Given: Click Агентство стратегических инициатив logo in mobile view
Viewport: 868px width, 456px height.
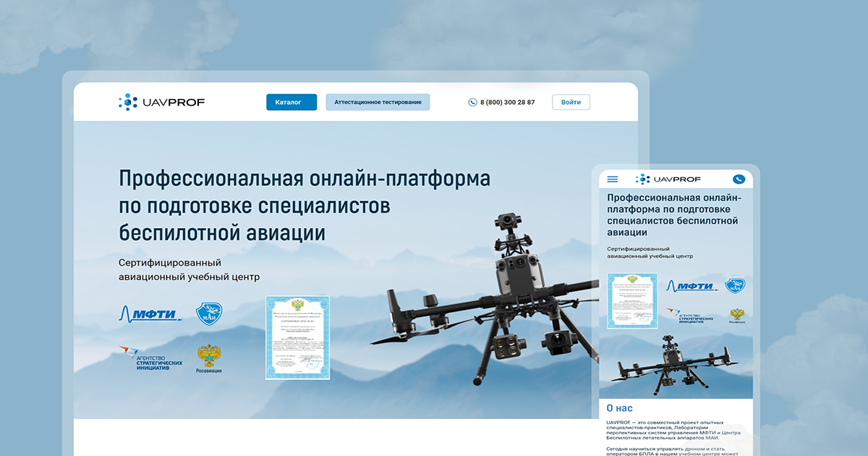Looking at the screenshot, I should point(690,316).
